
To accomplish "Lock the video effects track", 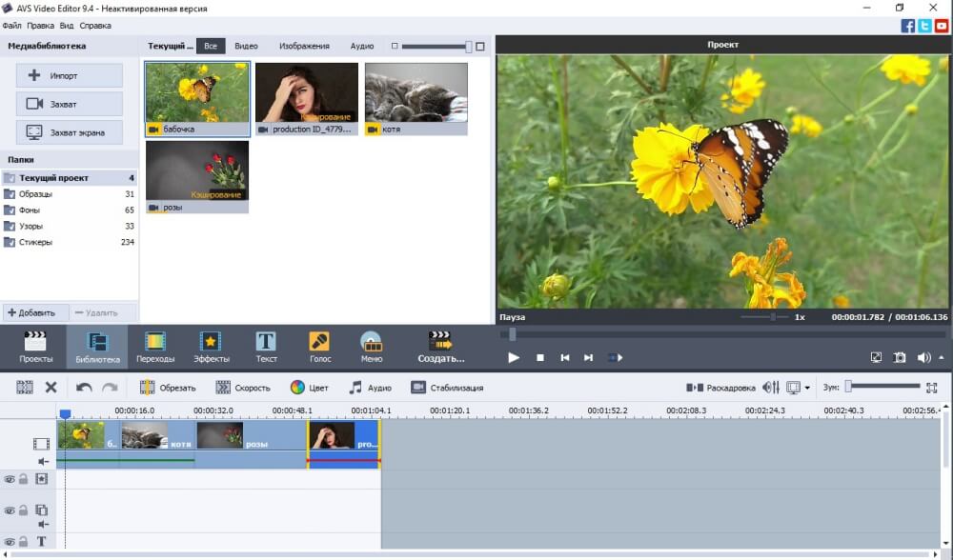I will coord(23,479).
